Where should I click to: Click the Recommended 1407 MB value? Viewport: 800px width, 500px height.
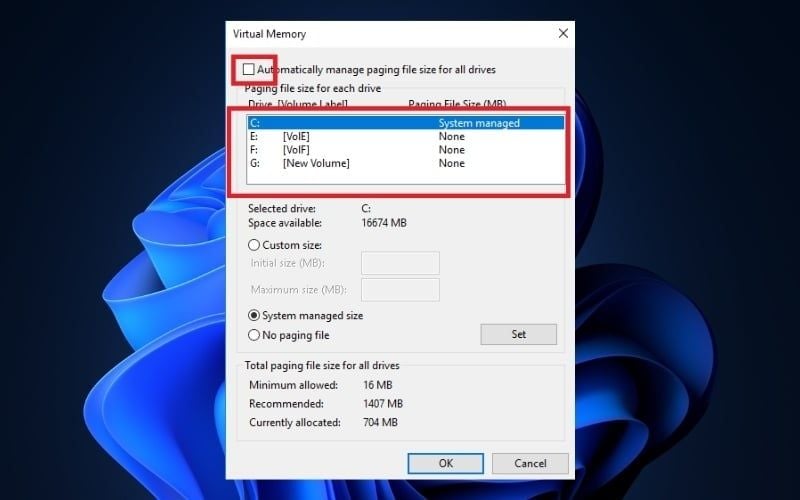coord(383,404)
